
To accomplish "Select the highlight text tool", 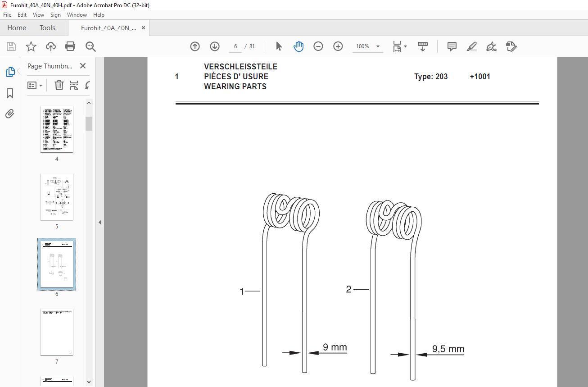I will [472, 46].
